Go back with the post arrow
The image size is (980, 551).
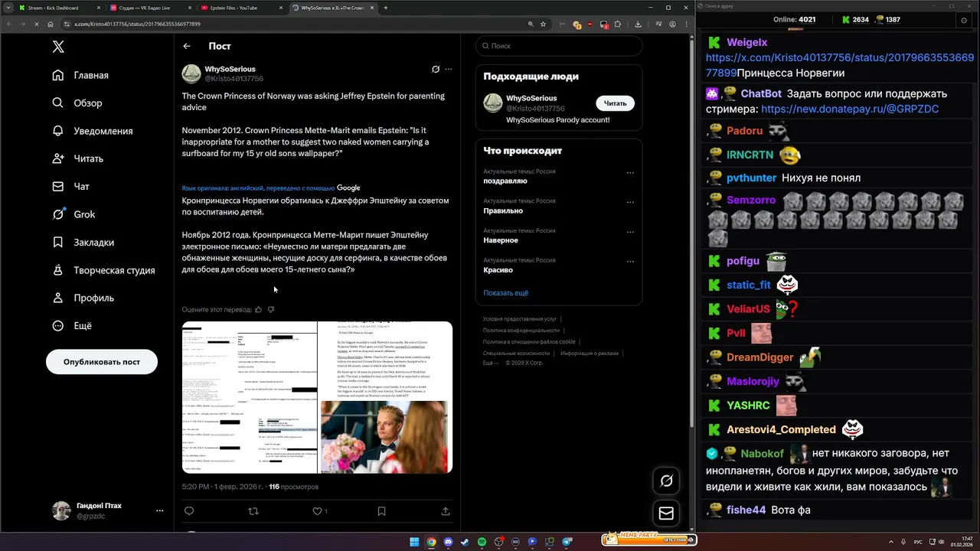pos(187,46)
